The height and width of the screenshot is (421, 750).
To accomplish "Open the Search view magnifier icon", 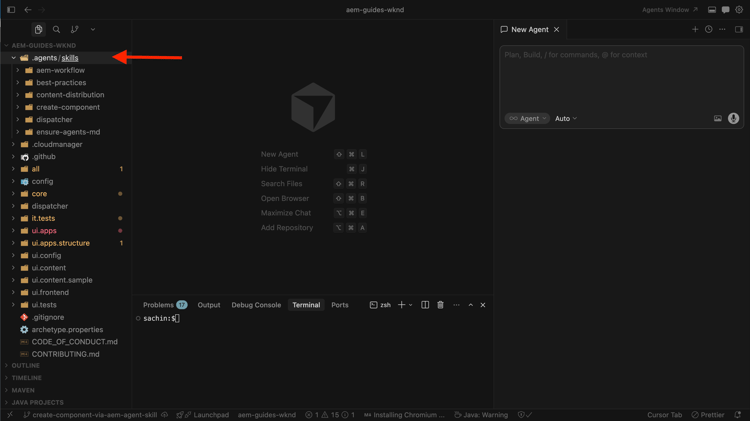I will click(56, 29).
